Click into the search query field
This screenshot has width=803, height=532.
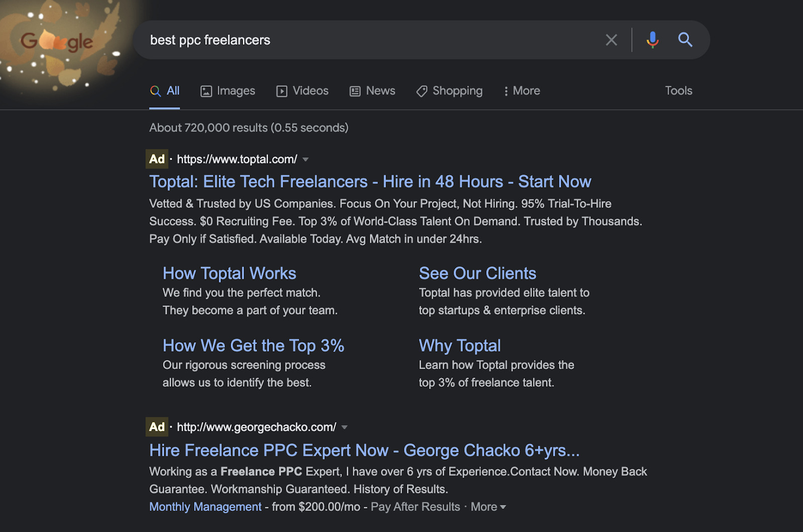(x=371, y=40)
